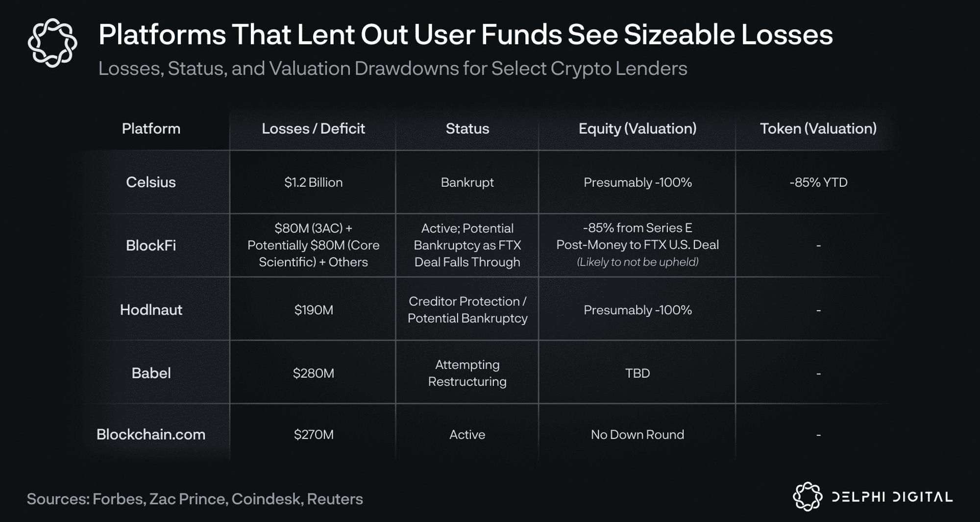Select the Platform column header
980x522 pixels.
pos(151,128)
